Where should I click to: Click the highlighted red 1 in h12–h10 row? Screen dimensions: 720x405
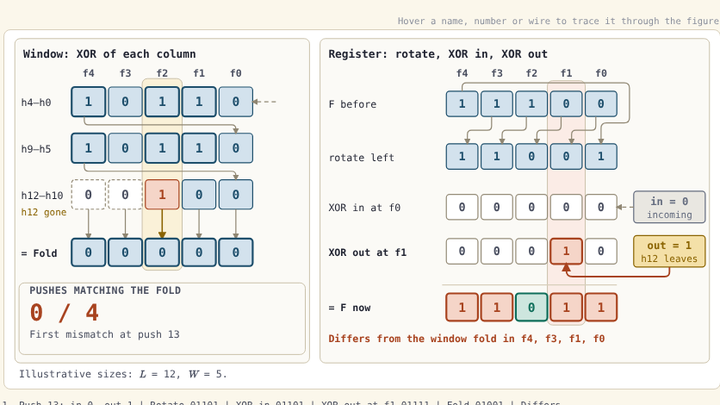(162, 195)
